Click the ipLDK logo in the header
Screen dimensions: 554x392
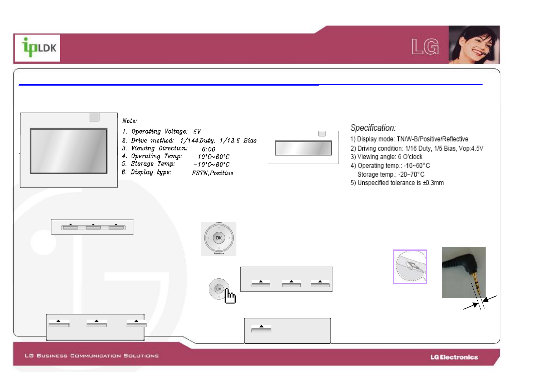(38, 48)
